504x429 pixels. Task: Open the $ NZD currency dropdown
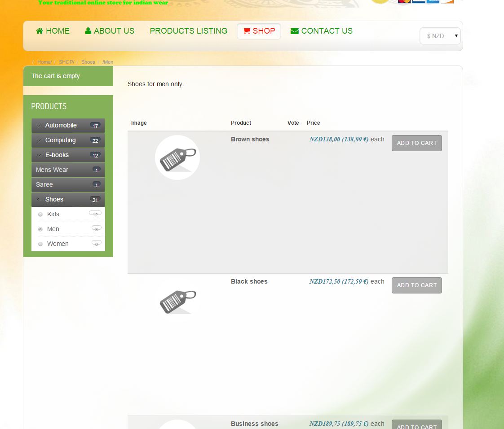(440, 36)
